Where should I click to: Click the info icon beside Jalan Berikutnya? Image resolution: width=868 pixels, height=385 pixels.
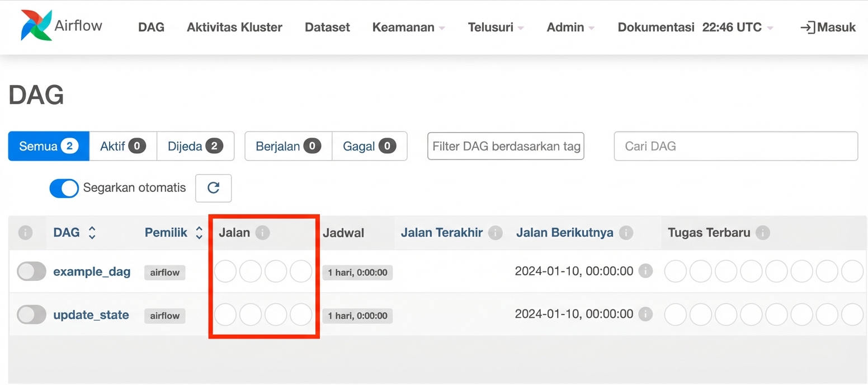pos(626,233)
